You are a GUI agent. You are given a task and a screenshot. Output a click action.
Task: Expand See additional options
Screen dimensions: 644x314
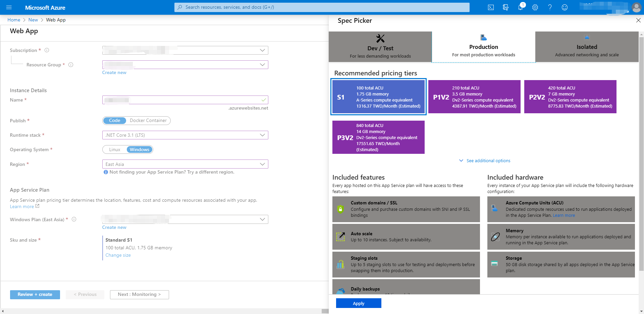pos(488,161)
